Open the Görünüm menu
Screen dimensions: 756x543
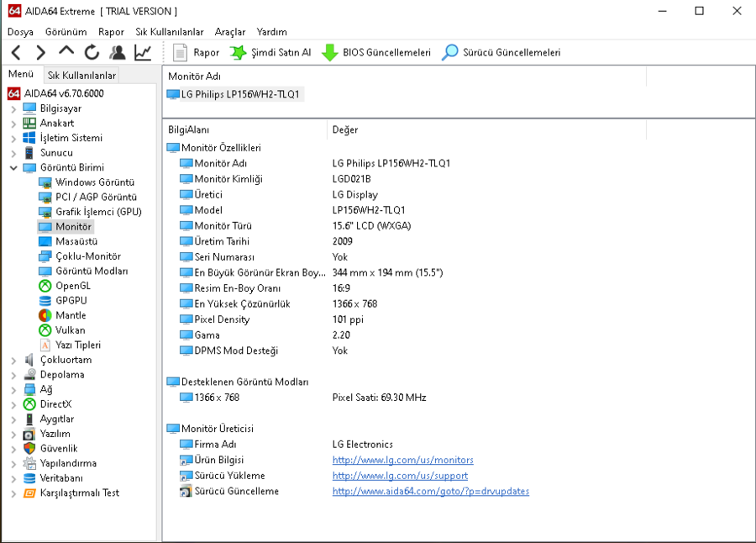click(66, 32)
